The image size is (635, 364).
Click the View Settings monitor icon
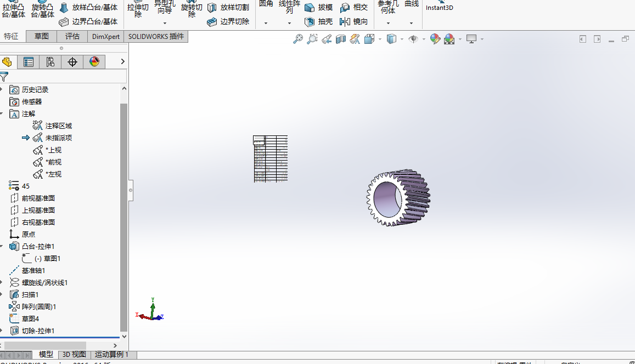coord(471,39)
